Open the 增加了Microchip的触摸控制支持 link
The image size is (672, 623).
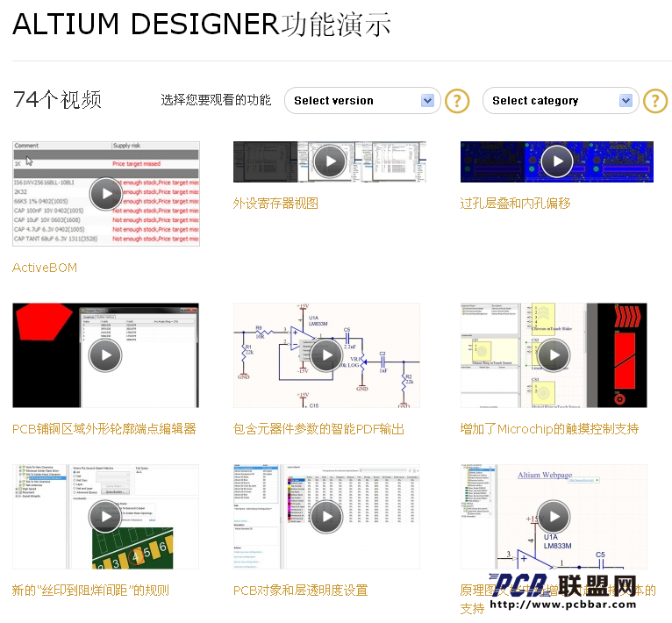(549, 429)
